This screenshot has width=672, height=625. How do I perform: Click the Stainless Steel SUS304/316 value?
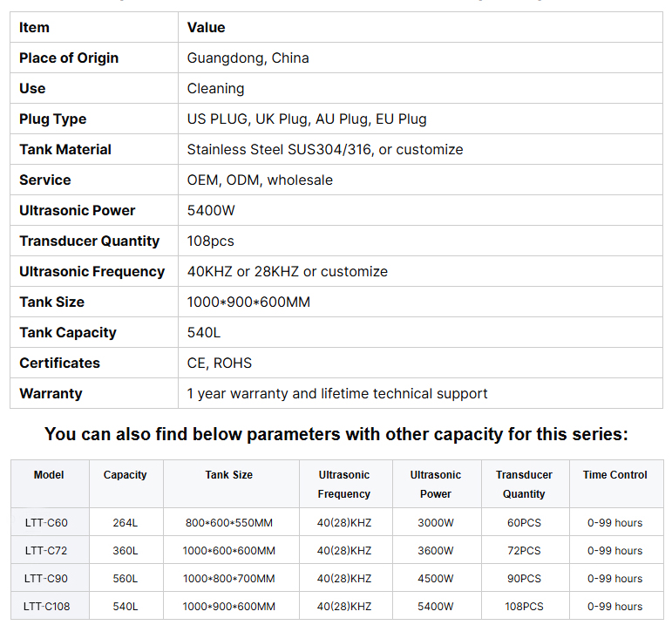[x=324, y=150]
